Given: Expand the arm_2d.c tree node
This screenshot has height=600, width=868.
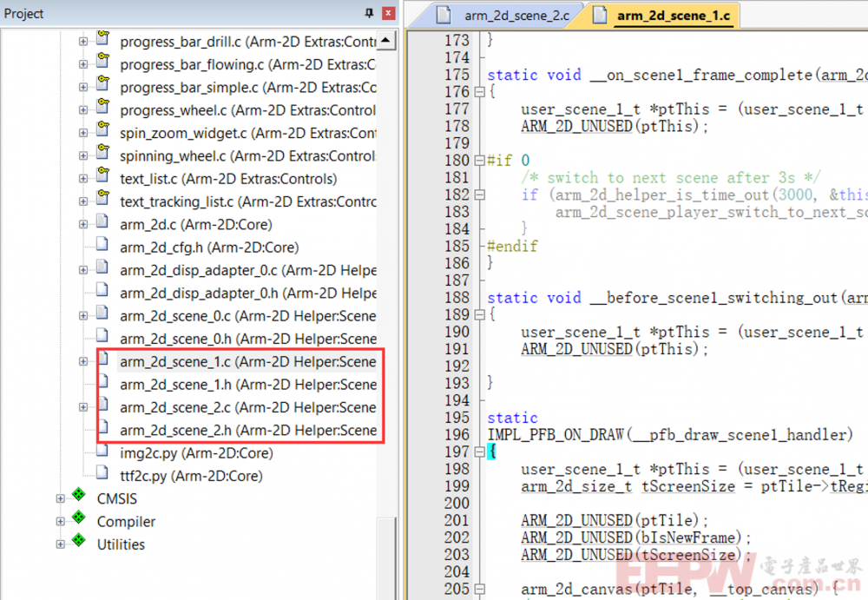Looking at the screenshot, I should click(x=83, y=224).
